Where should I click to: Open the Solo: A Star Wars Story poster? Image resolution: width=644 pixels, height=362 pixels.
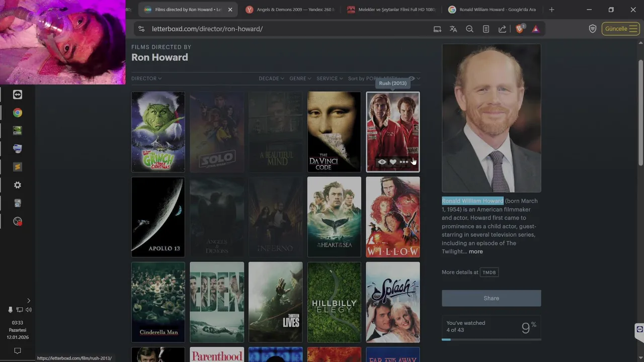coord(217,132)
